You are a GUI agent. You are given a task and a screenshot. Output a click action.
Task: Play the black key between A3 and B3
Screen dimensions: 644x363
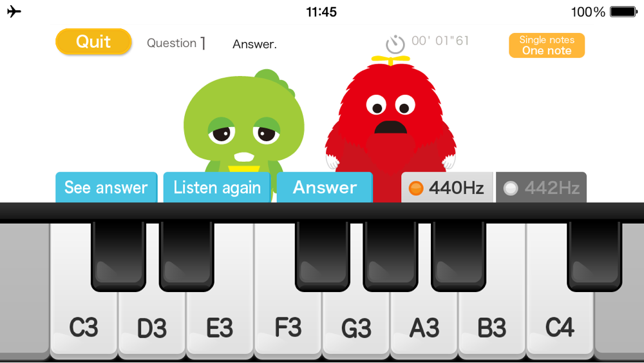(459, 255)
